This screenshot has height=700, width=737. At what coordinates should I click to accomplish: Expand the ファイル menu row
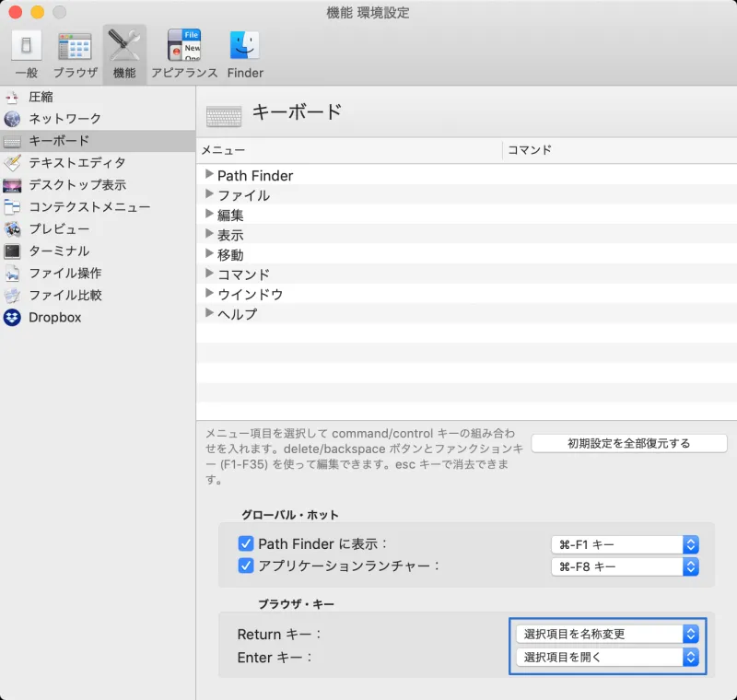tap(210, 194)
